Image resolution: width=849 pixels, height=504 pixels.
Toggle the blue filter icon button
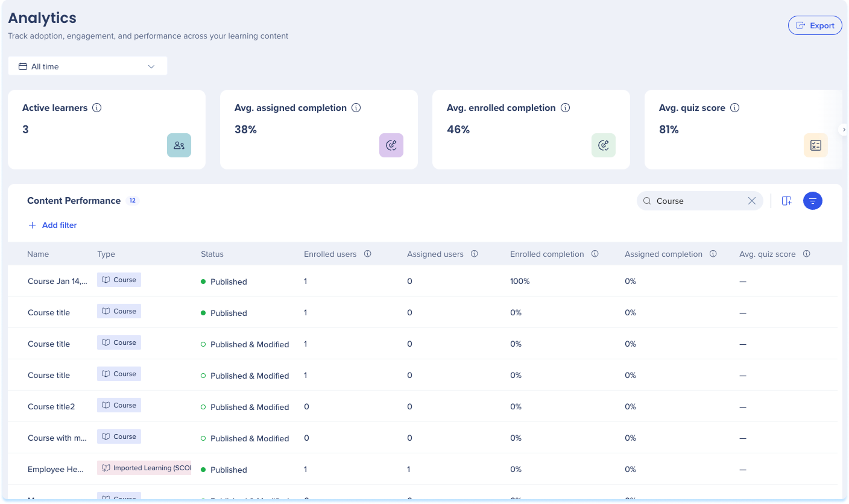[x=813, y=201]
